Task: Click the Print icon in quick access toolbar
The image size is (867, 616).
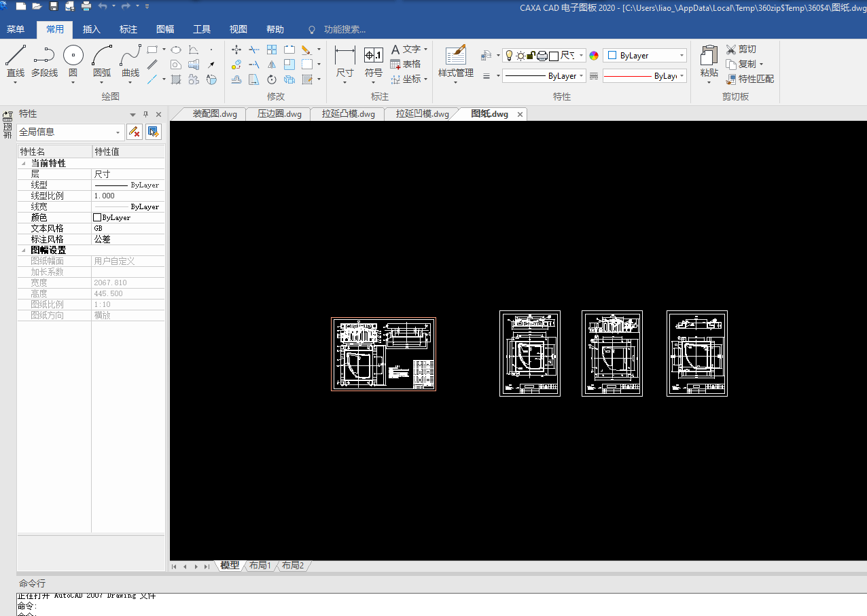Action: [86, 6]
